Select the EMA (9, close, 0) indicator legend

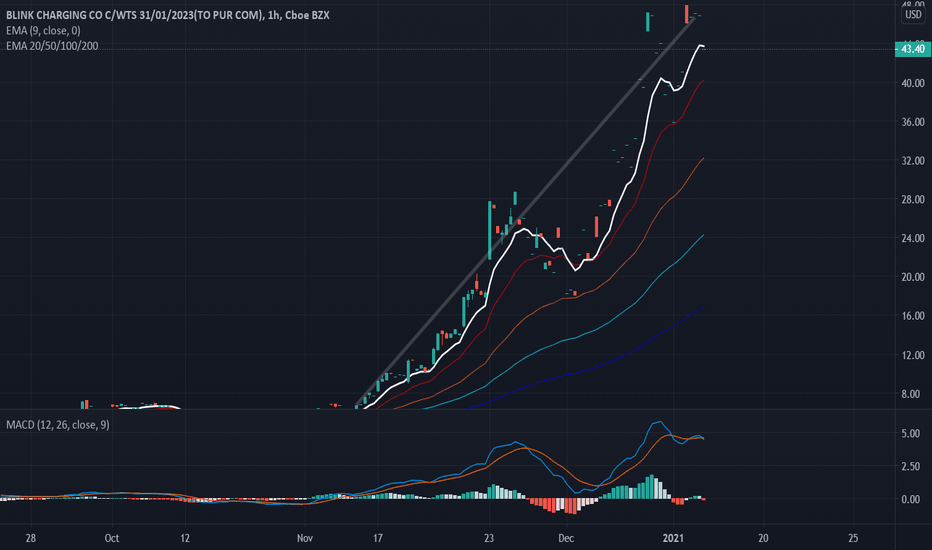(x=43, y=30)
